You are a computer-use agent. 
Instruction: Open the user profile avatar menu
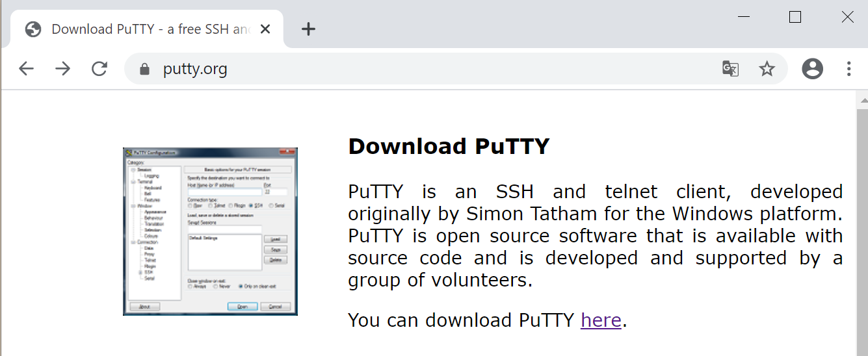[812, 69]
